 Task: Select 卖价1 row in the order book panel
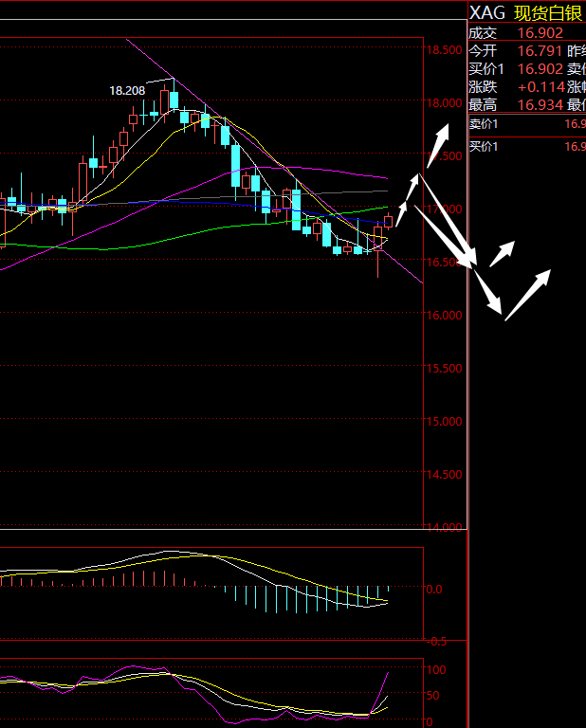[527, 124]
